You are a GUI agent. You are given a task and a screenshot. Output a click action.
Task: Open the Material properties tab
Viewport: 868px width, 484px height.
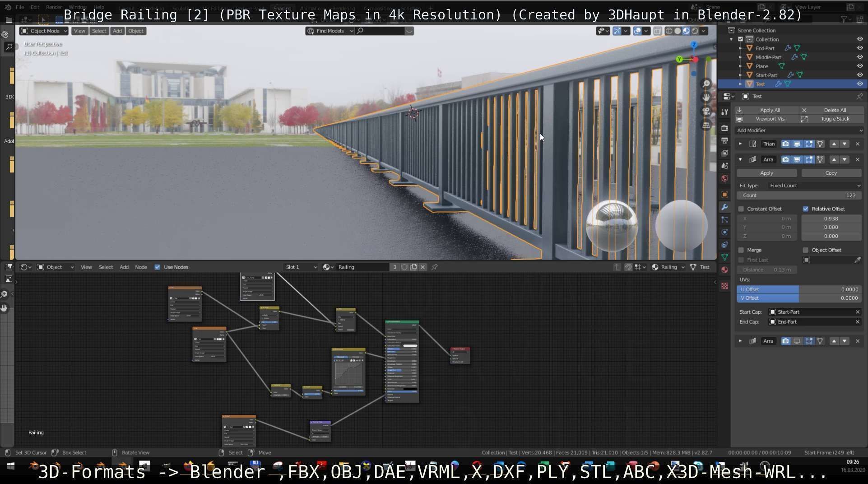(x=724, y=270)
